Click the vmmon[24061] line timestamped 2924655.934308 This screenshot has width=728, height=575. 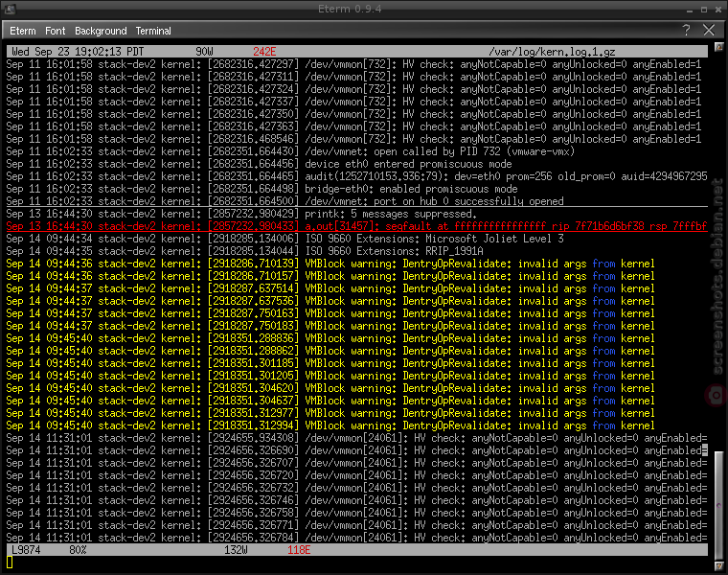pos(356,438)
